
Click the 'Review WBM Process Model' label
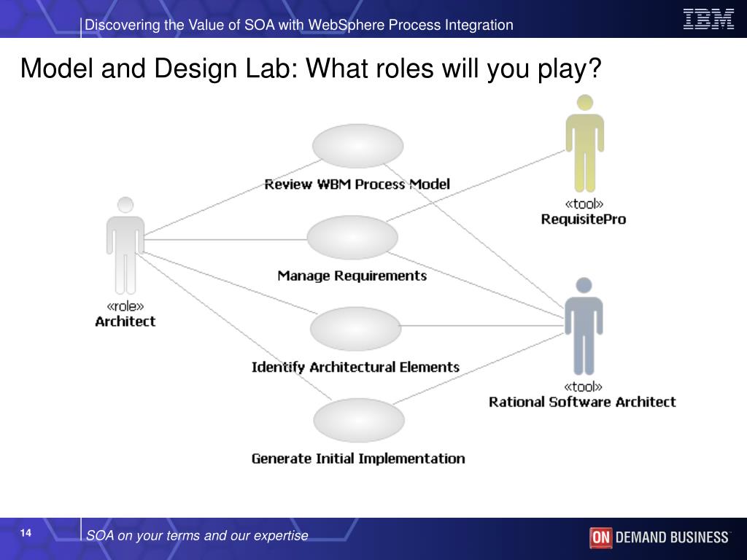click(357, 184)
